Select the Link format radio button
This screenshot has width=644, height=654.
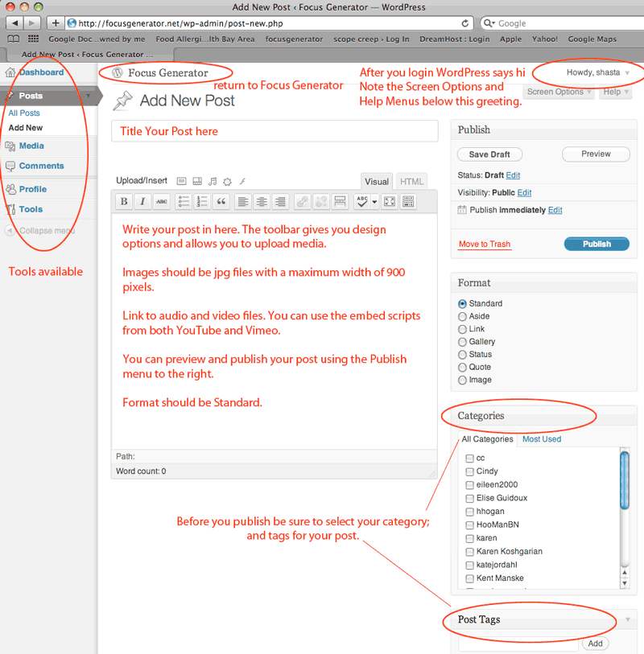pos(462,329)
